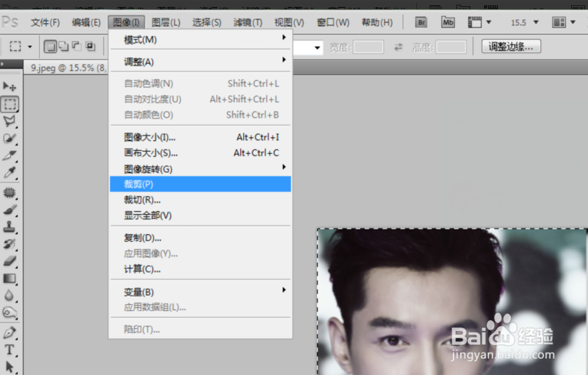588x375 pixels.
Task: Choose 显示全部(V) menu entry
Action: pyautogui.click(x=200, y=216)
